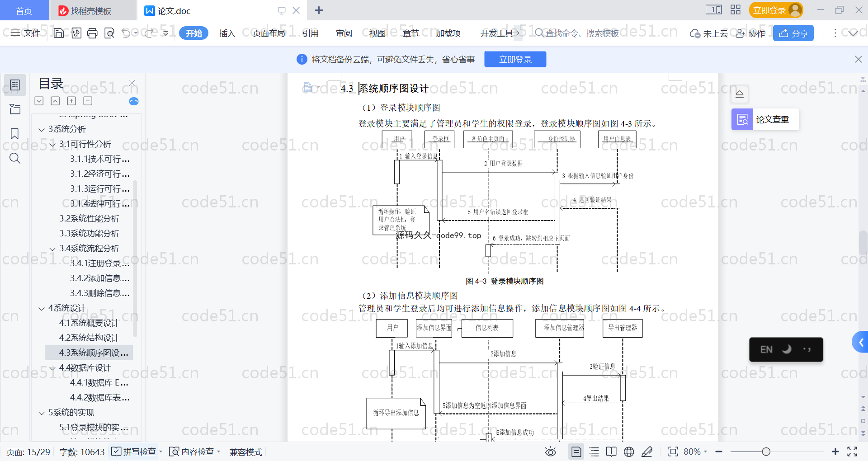Open the outline/TOC sidebar icon
The image size is (868, 461).
15,85
